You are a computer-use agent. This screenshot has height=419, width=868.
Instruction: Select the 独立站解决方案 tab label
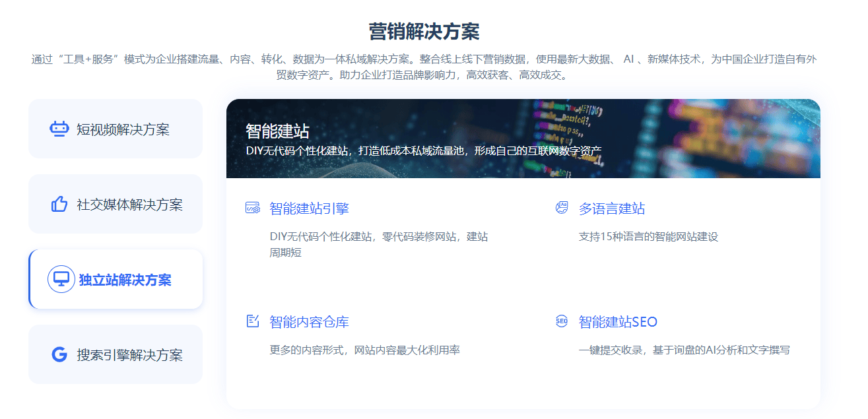coord(125,280)
